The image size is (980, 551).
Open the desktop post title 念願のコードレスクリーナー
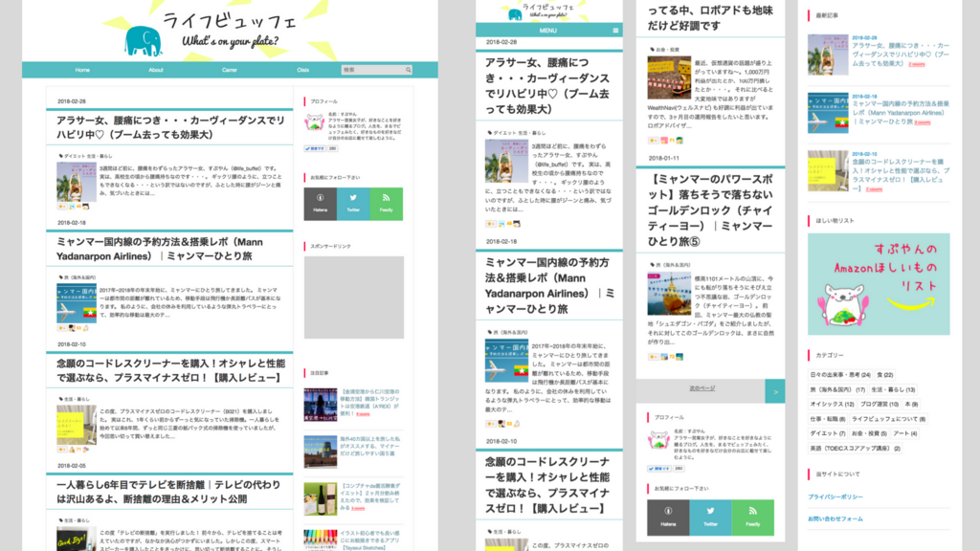170,370
